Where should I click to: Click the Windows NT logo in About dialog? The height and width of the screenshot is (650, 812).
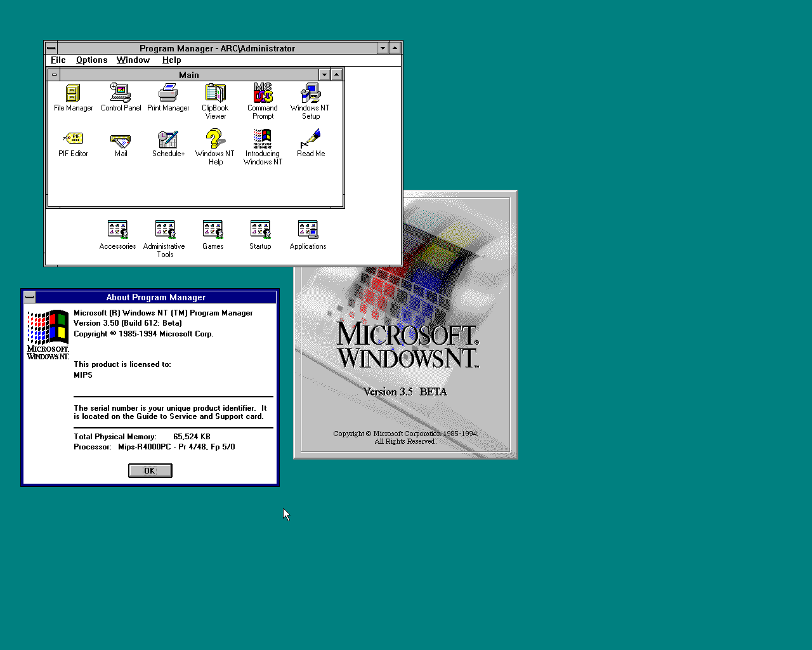pyautogui.click(x=48, y=335)
